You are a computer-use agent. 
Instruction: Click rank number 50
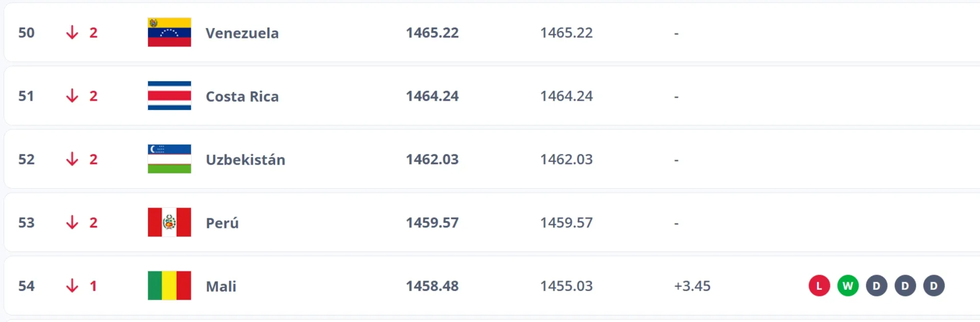click(27, 33)
